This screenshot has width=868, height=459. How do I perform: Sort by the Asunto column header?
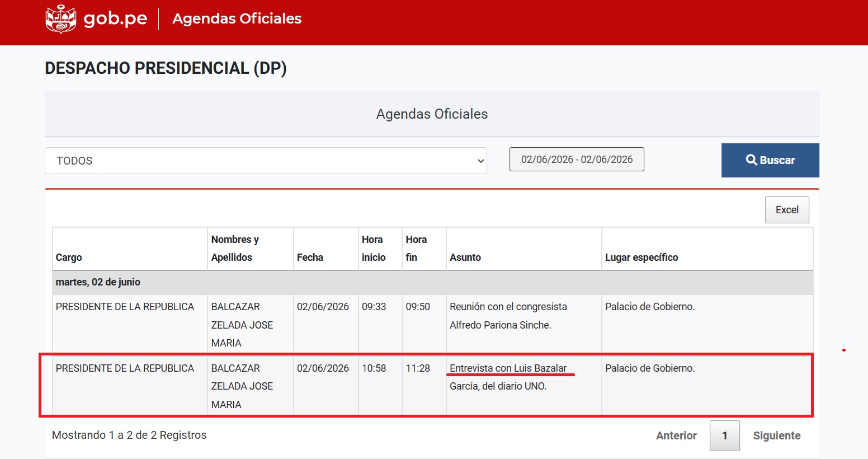click(524, 249)
